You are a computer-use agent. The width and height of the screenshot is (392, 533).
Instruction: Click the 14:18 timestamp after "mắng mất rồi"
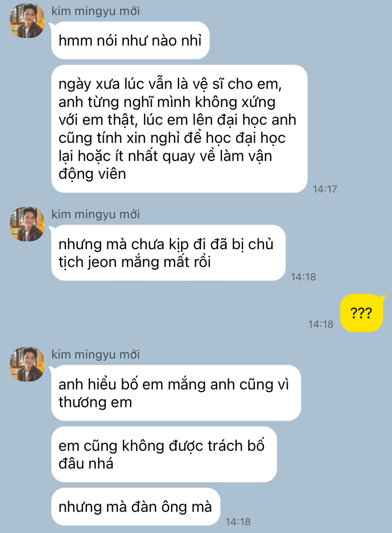tap(303, 277)
